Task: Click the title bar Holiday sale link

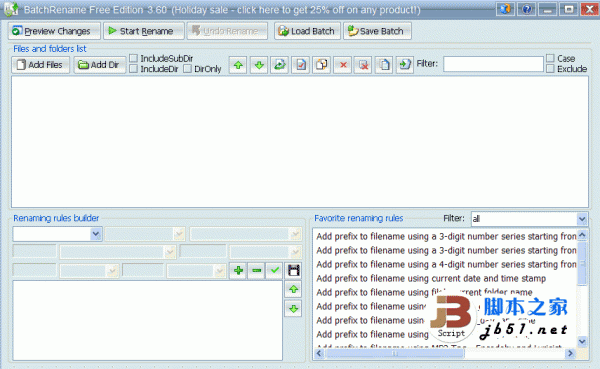Action: pyautogui.click(x=295, y=10)
